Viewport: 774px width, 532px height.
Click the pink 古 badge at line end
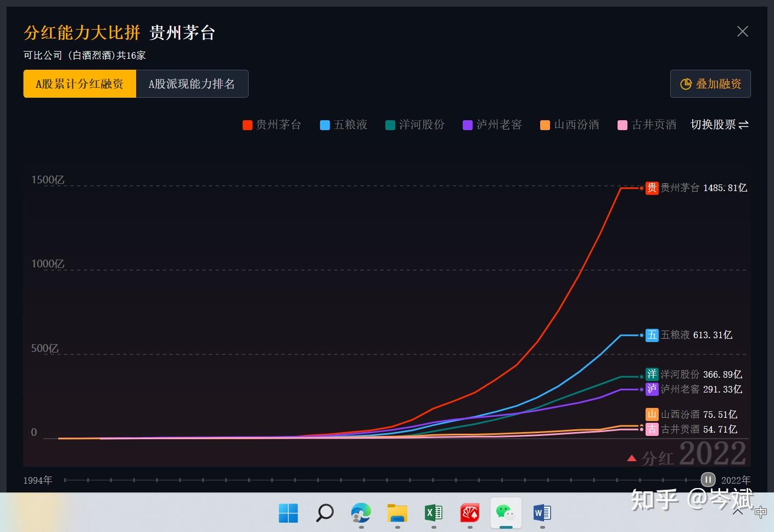[652, 429]
